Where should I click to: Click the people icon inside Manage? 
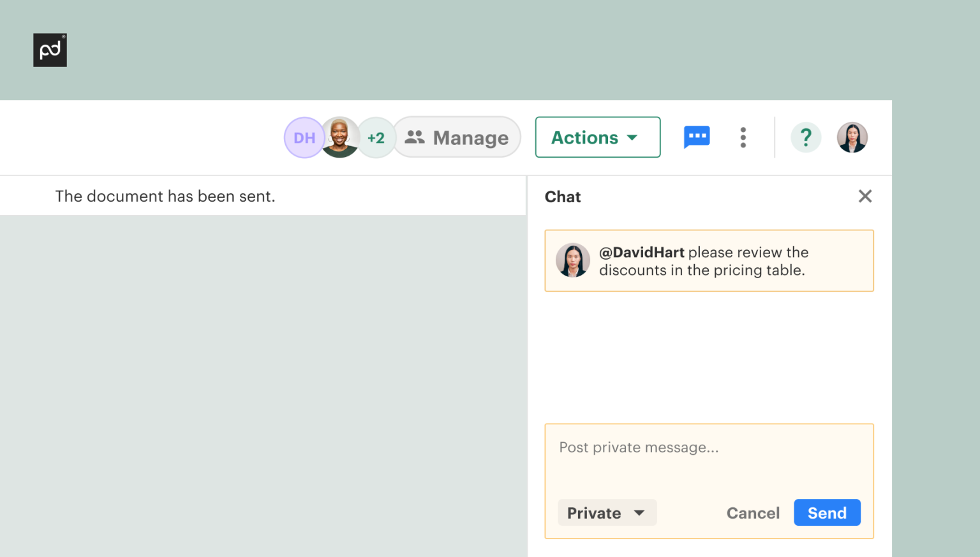click(x=415, y=137)
